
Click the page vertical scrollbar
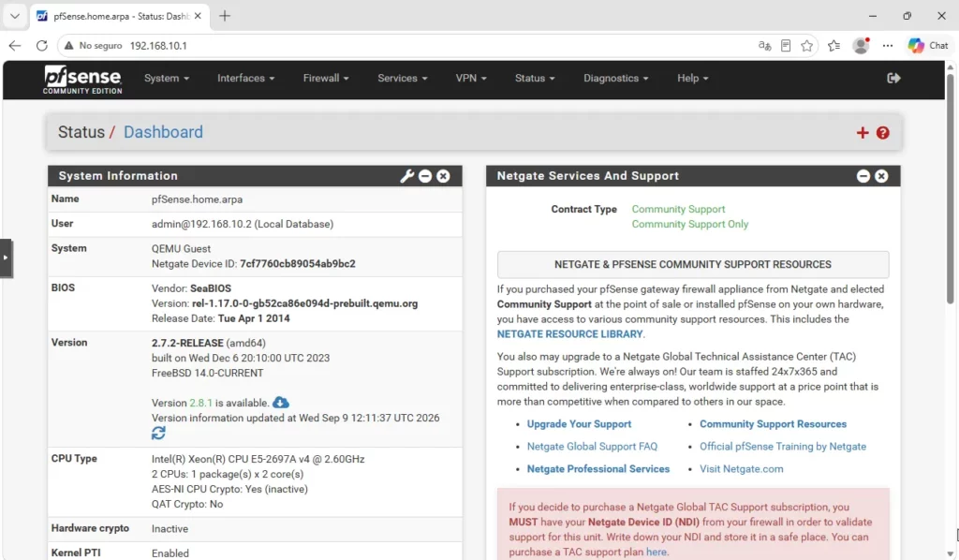coord(950,189)
